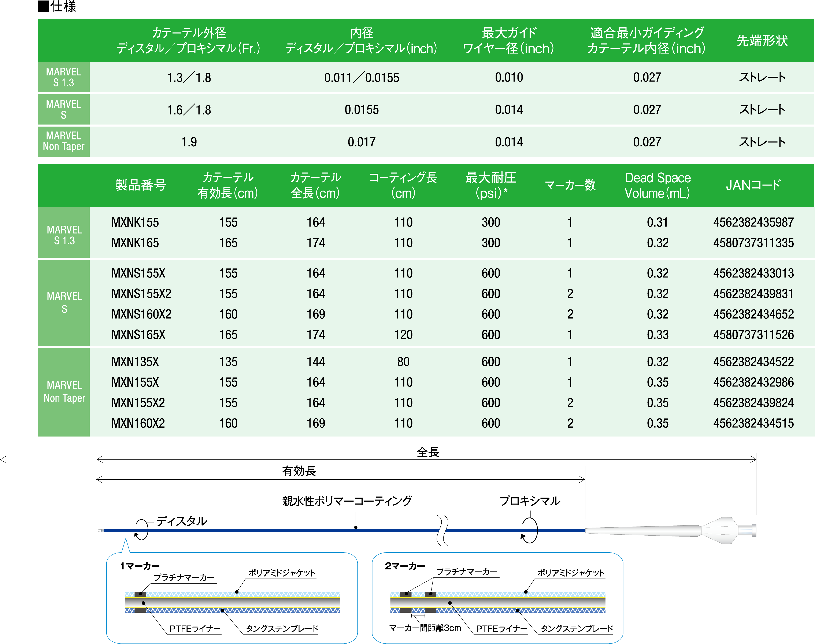Select JAN code 4562382433013
This screenshot has width=815, height=644.
[753, 273]
